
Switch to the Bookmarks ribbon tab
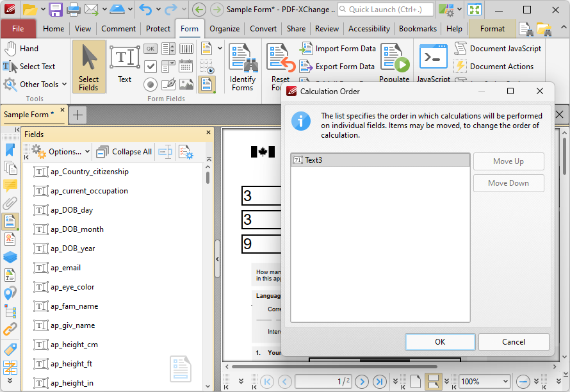tap(418, 28)
